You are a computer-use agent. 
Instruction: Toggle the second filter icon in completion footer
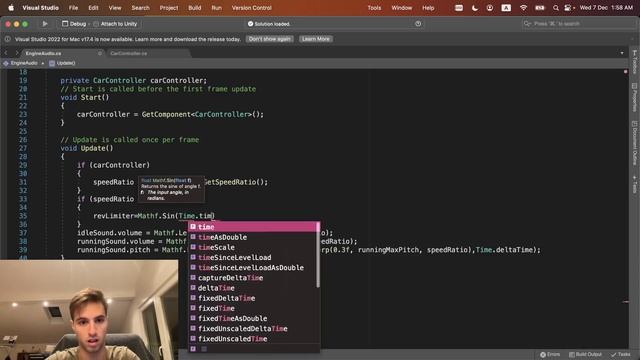tap(204, 349)
